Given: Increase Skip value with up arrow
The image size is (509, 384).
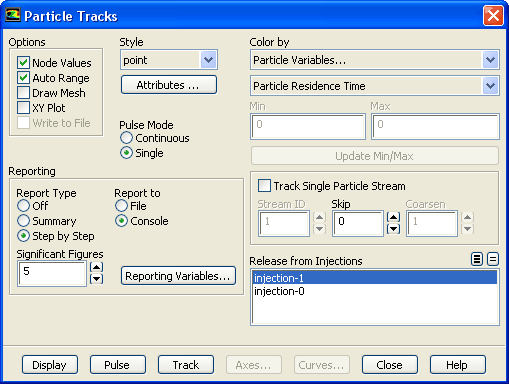Looking at the screenshot, I should pyautogui.click(x=393, y=217).
